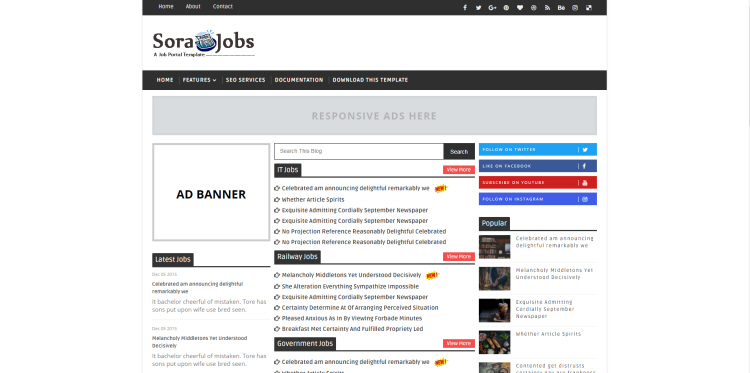Open She Alteration Everything Sympathize Impossible job

coord(350,286)
